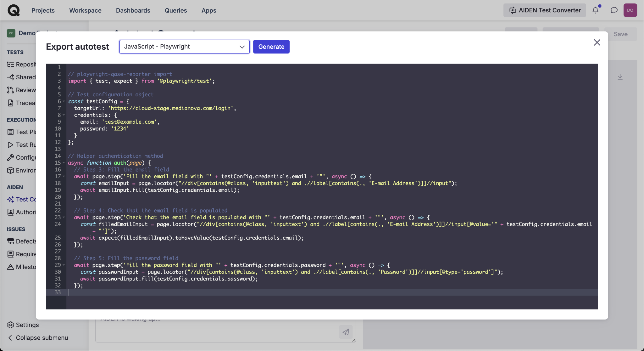Image resolution: width=644 pixels, height=351 pixels.
Task: Open the Projects menu
Action: click(x=43, y=10)
